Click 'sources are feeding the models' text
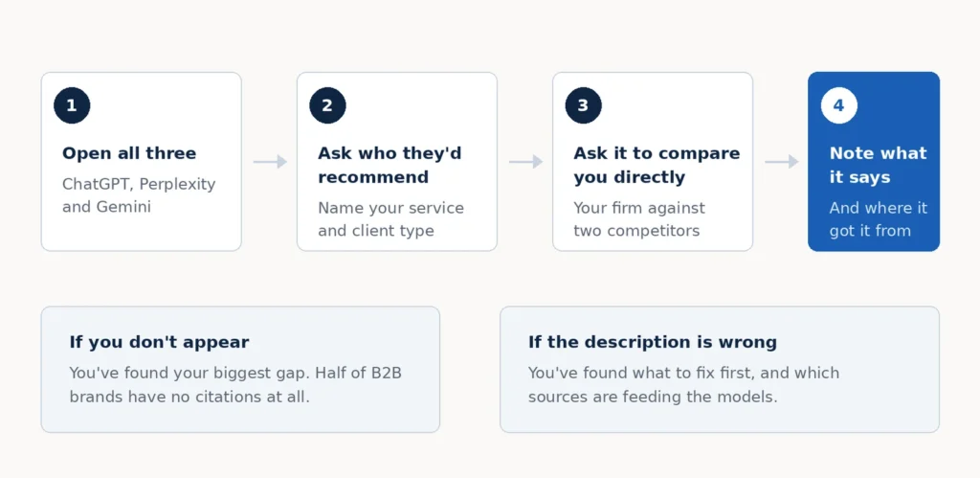 [653, 397]
